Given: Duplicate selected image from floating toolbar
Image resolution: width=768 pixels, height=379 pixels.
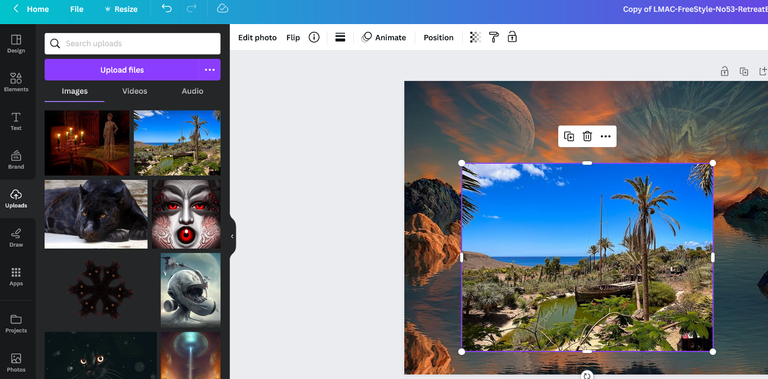Looking at the screenshot, I should 569,136.
